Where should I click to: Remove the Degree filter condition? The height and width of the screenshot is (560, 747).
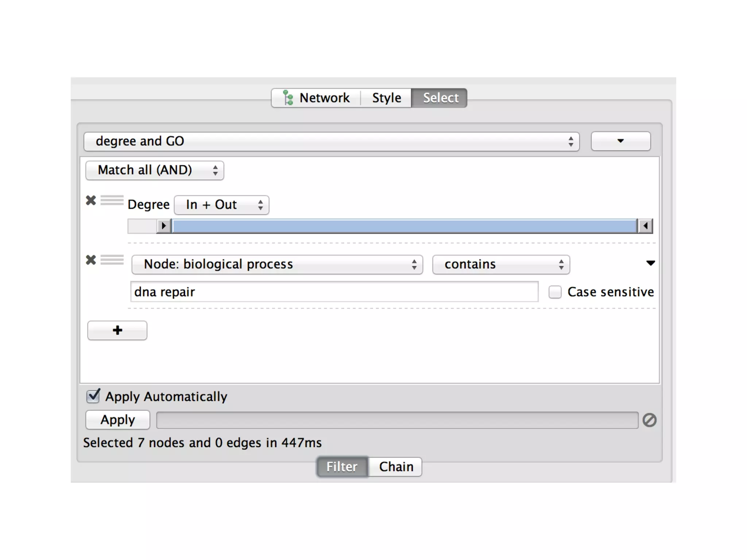coord(91,200)
